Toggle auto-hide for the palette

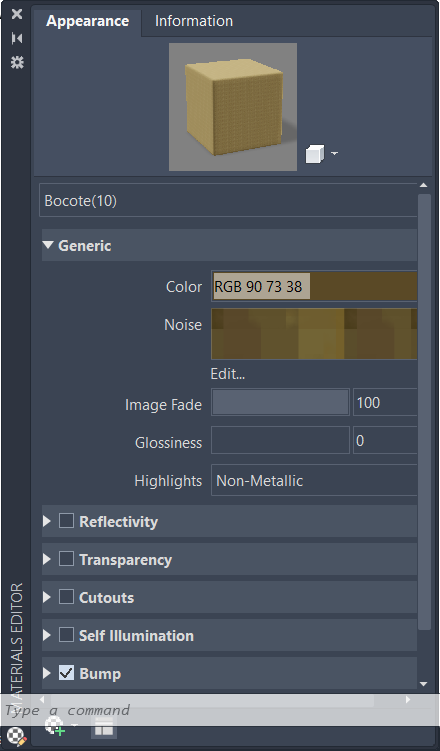click(x=17, y=38)
